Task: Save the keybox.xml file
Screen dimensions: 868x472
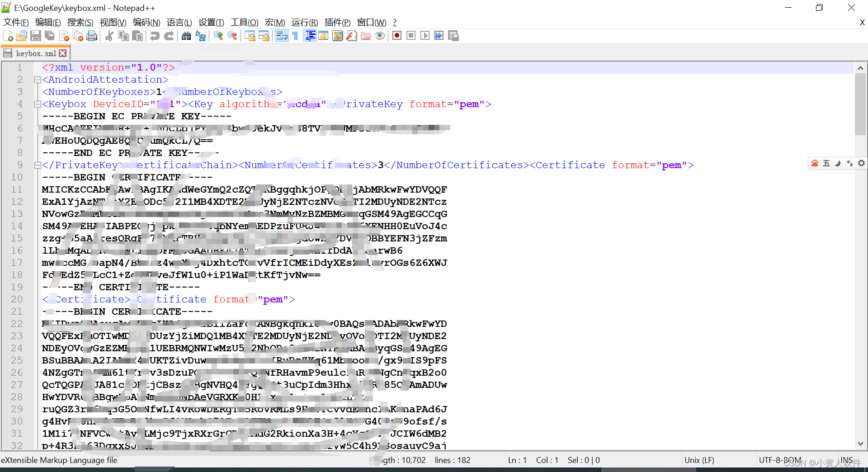Action: [36, 36]
